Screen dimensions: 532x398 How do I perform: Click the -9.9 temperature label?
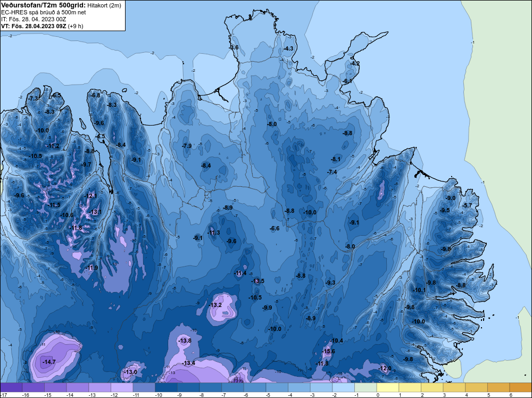point(268,308)
